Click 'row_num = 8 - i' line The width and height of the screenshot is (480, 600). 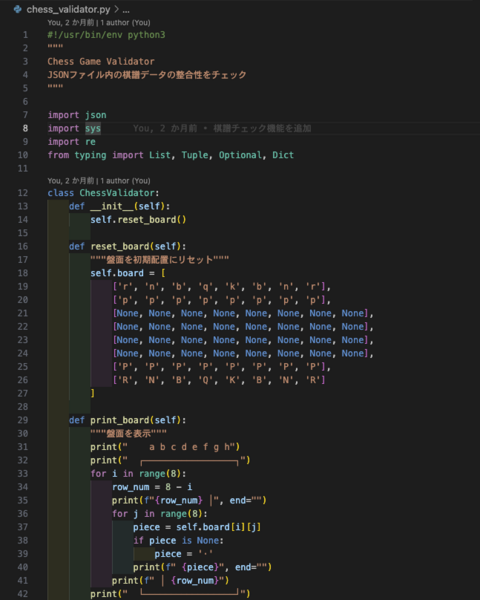pos(152,487)
